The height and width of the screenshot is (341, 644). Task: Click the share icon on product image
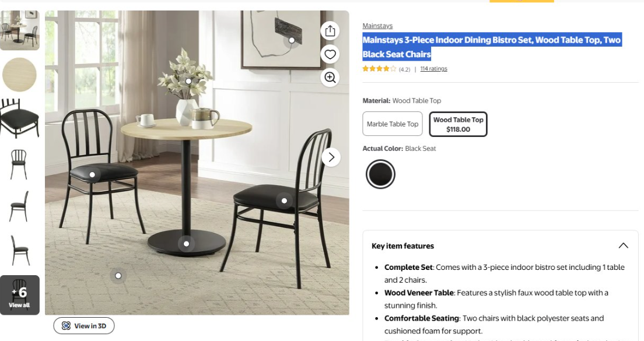click(x=330, y=31)
